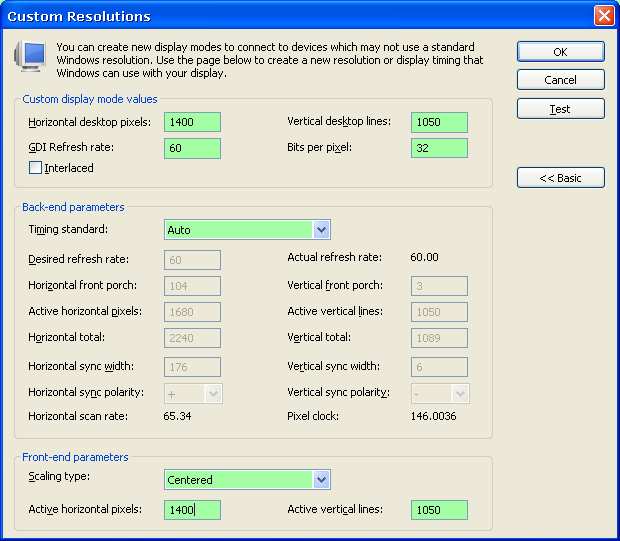Click the Scaling type label
Screen dimensions: 620x541
59,477
